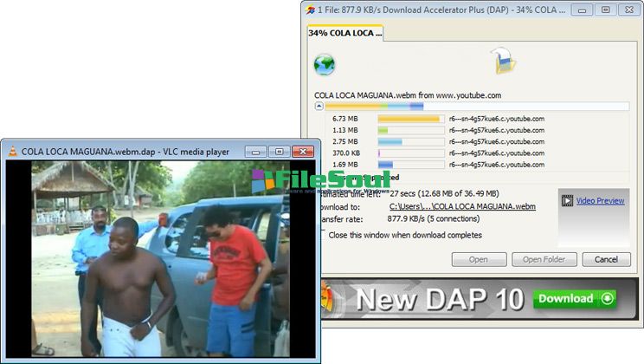Click the VLC video playback area
Image resolution: width=644 pixels, height=364 pixels.
point(161,258)
